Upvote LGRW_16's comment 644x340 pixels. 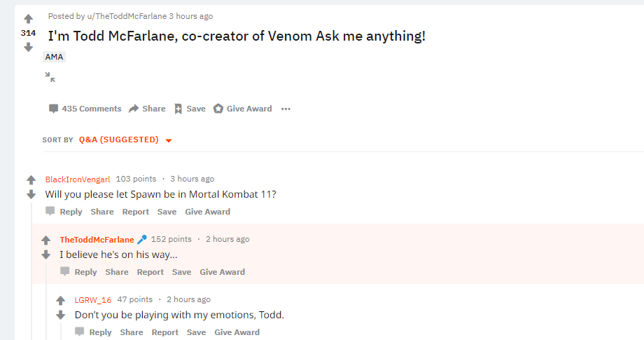61,301
